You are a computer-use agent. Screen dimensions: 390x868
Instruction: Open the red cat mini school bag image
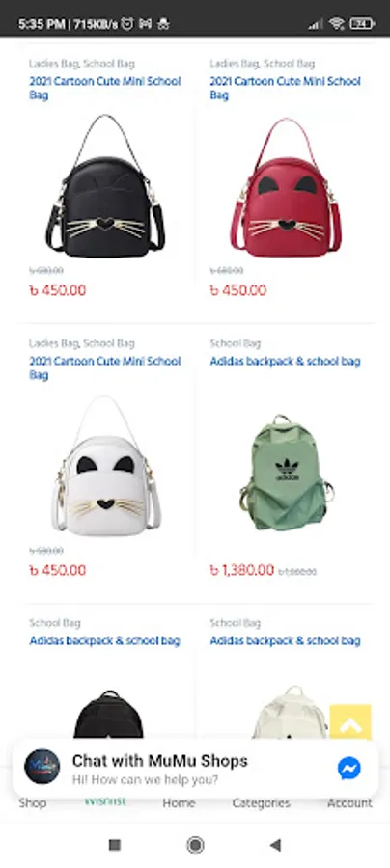click(x=286, y=186)
